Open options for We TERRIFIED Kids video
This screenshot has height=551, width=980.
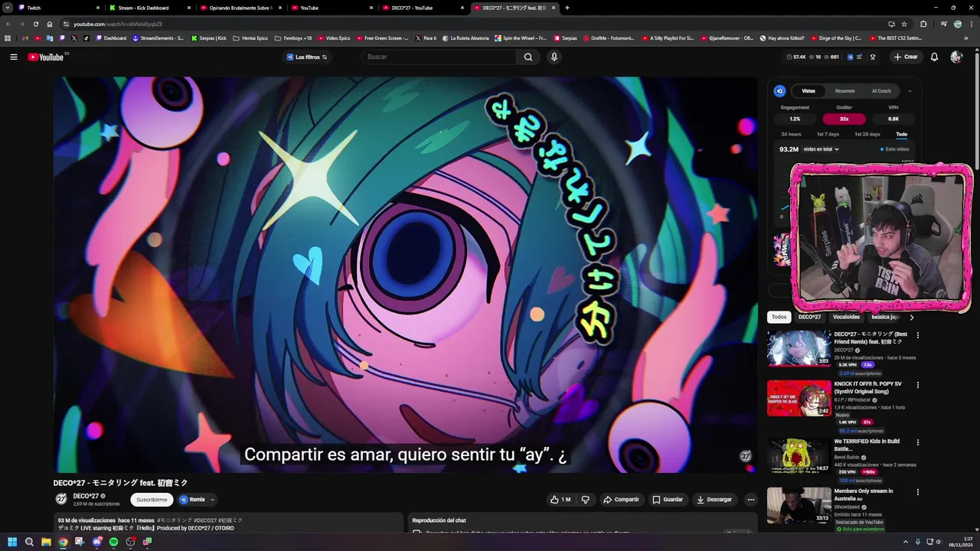pyautogui.click(x=918, y=442)
